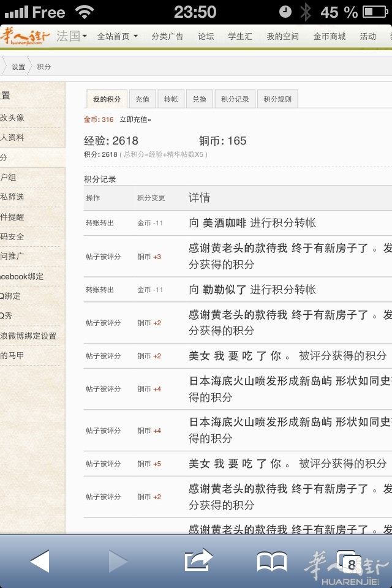Click 设置 in the breadcrumb
Viewport: 392px width, 588px height.
(x=18, y=67)
